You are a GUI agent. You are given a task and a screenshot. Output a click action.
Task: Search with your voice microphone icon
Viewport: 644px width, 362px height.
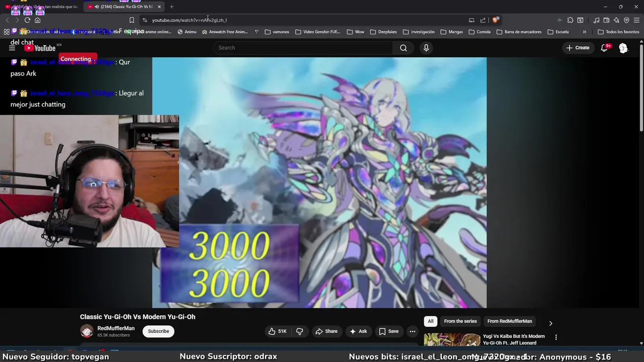426,48
